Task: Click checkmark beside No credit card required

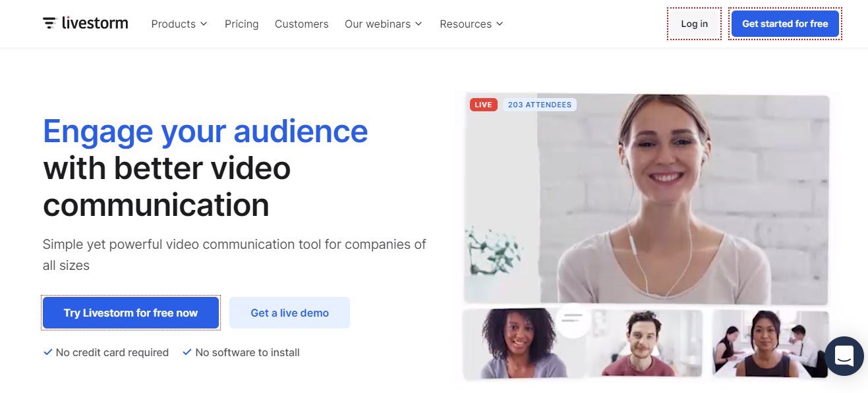Action: click(47, 352)
